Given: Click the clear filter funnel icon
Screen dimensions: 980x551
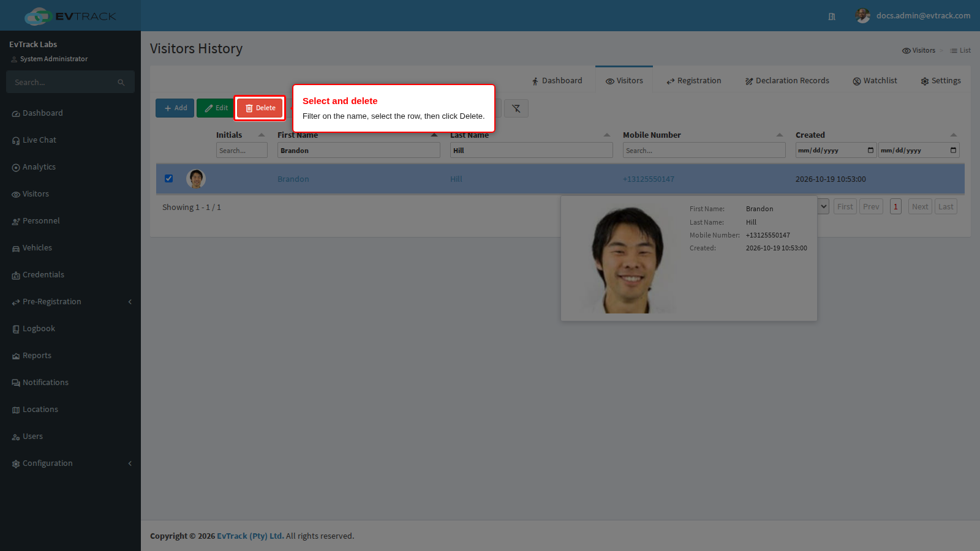Looking at the screenshot, I should (x=516, y=108).
